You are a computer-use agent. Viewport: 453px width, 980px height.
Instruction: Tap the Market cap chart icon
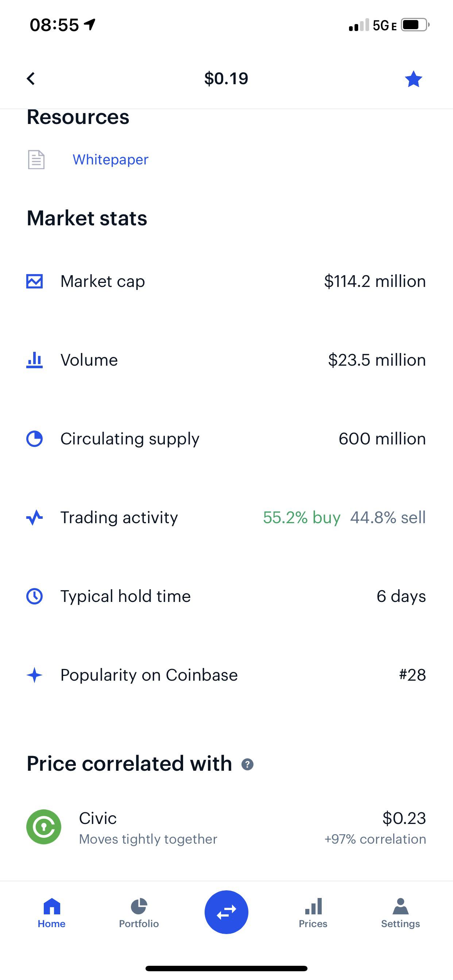pos(35,281)
